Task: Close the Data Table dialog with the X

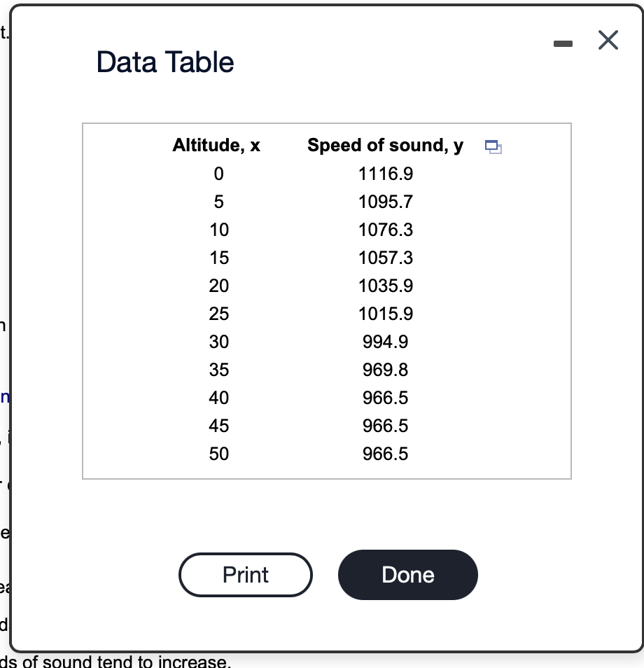Action: (x=608, y=40)
